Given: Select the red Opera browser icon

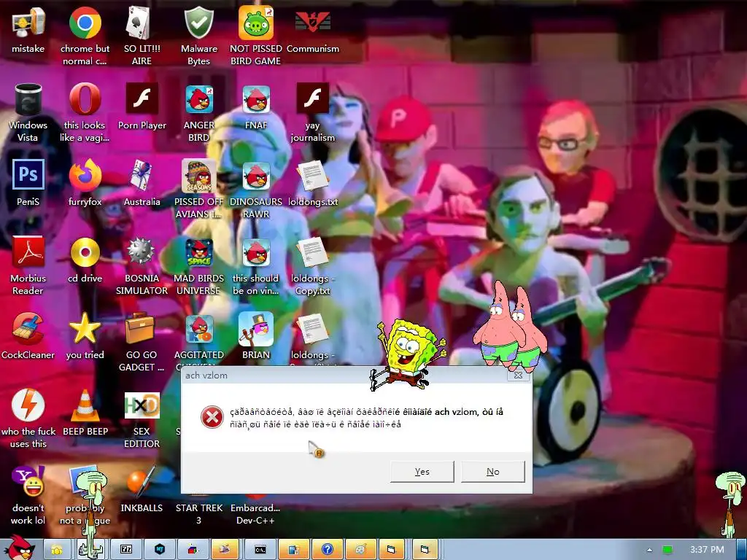Looking at the screenshot, I should point(85,99).
